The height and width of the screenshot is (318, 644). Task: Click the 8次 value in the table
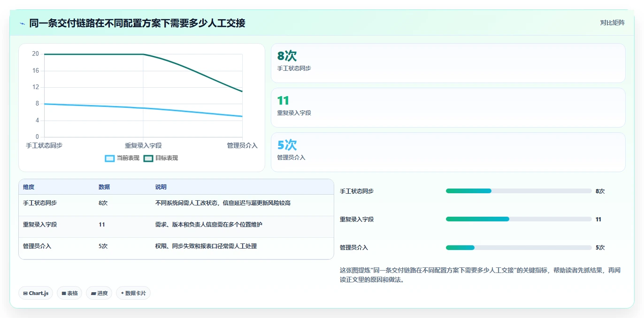click(103, 203)
